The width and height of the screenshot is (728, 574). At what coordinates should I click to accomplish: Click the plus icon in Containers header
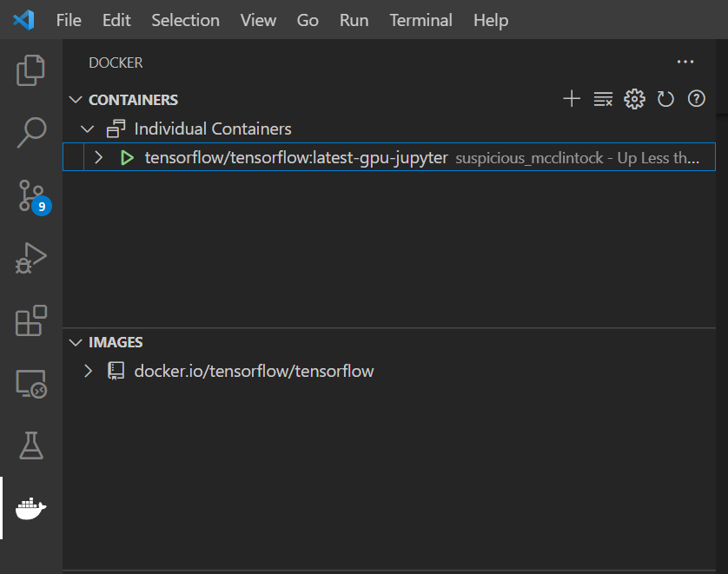point(572,99)
